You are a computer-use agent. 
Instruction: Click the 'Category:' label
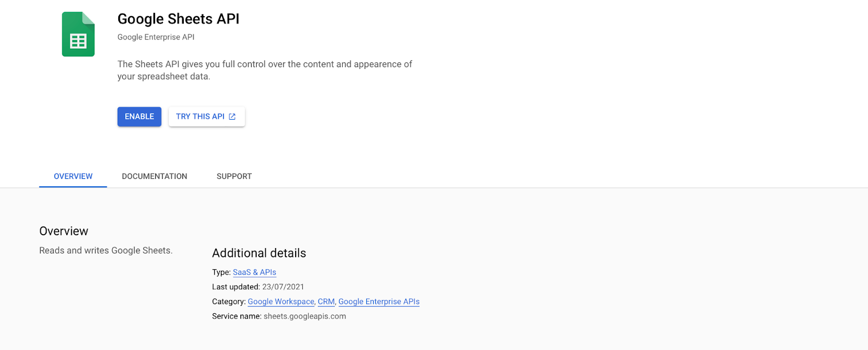click(x=229, y=302)
